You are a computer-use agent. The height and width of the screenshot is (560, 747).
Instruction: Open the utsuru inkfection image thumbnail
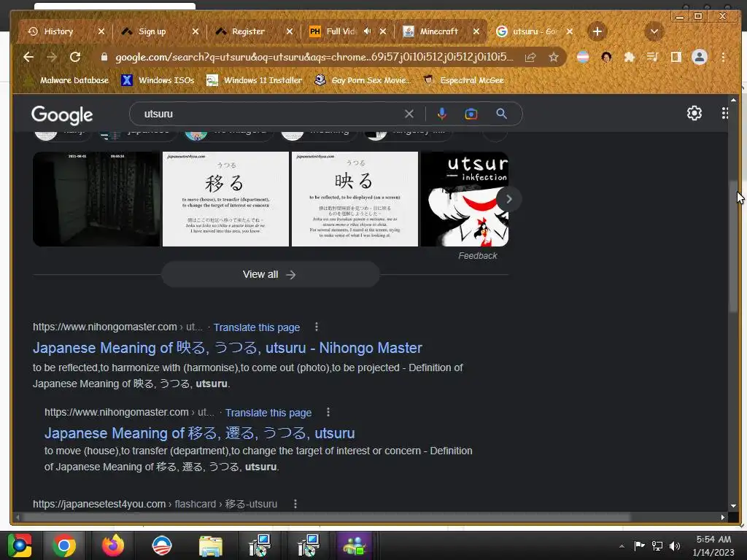pyautogui.click(x=465, y=199)
